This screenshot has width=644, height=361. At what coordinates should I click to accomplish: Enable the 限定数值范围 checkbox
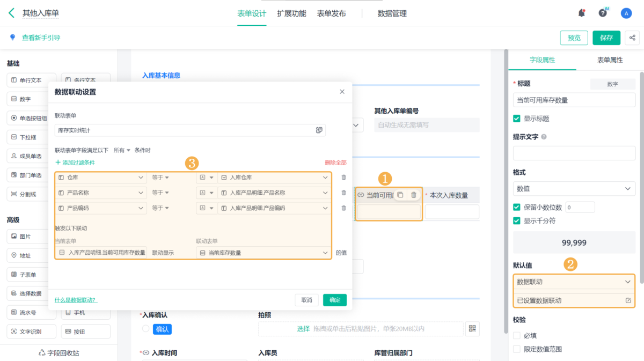pyautogui.click(x=517, y=349)
